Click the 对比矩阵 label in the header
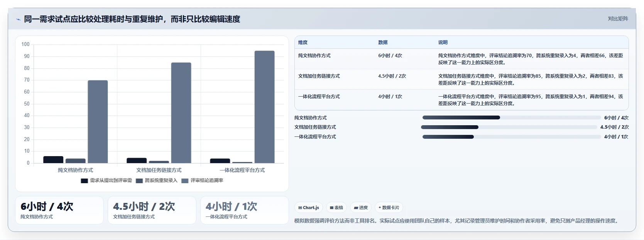The height and width of the screenshot is (240, 644). point(618,19)
